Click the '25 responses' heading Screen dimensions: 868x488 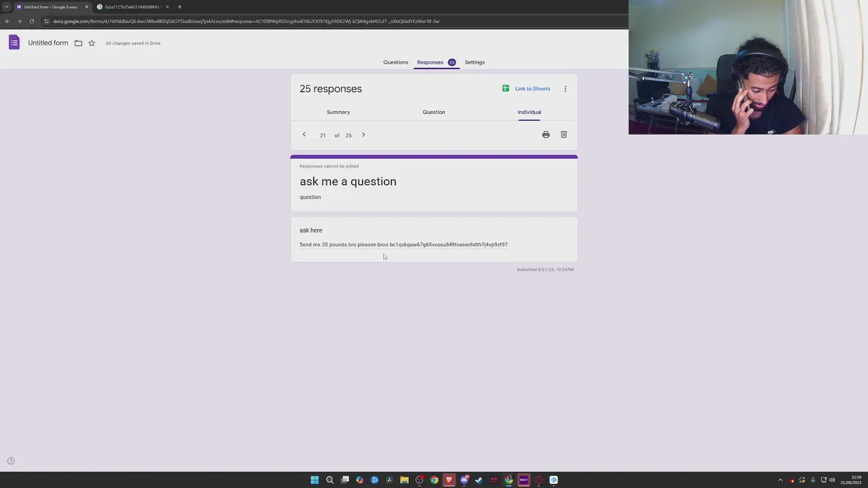click(x=331, y=89)
